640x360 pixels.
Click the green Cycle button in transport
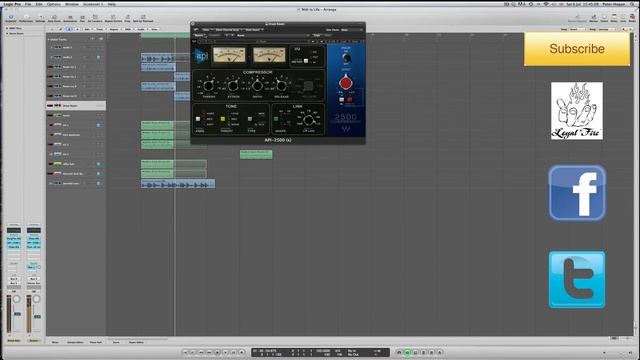pyautogui.click(x=407, y=352)
